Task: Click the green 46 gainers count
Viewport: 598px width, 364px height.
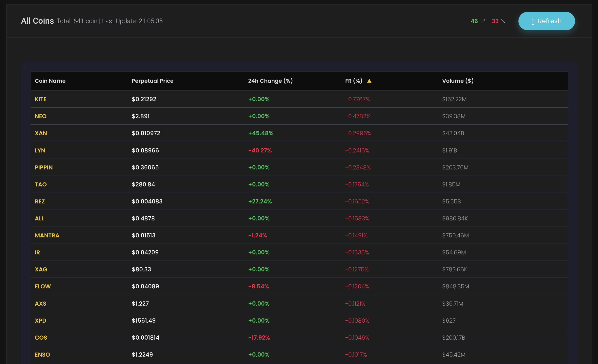Action: (x=474, y=21)
